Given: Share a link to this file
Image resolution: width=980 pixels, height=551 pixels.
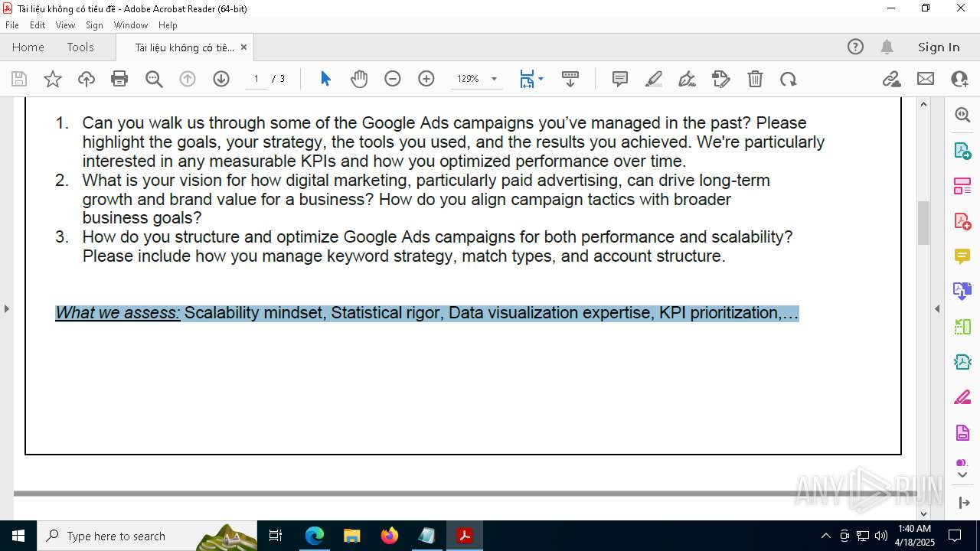Looking at the screenshot, I should pyautogui.click(x=891, y=79).
